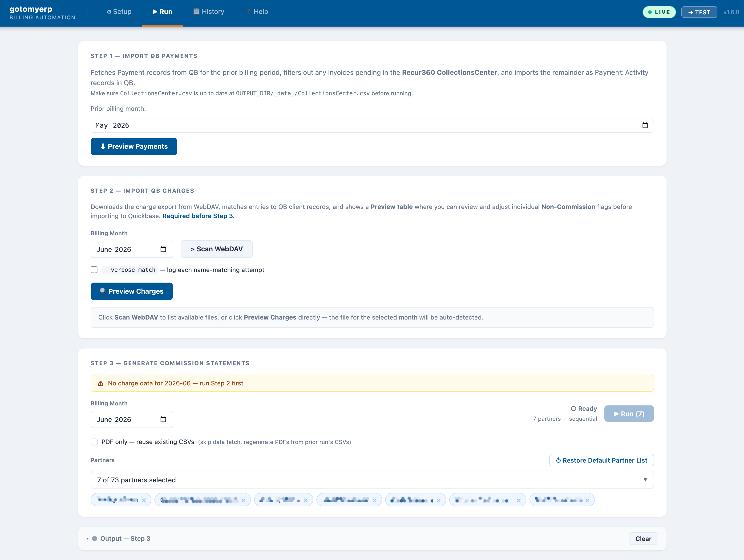Viewport: 744px width, 560px height.
Task: Switch to the Run tab
Action: (x=162, y=12)
